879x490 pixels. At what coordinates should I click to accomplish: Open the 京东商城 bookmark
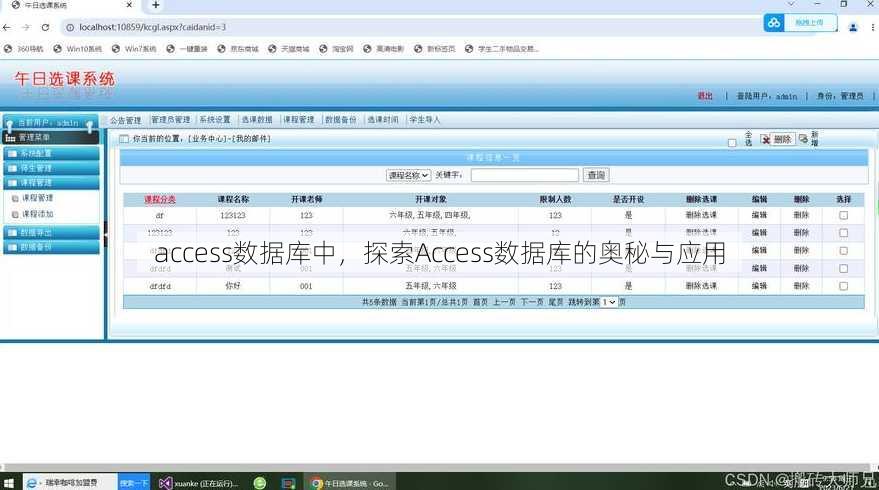point(238,49)
